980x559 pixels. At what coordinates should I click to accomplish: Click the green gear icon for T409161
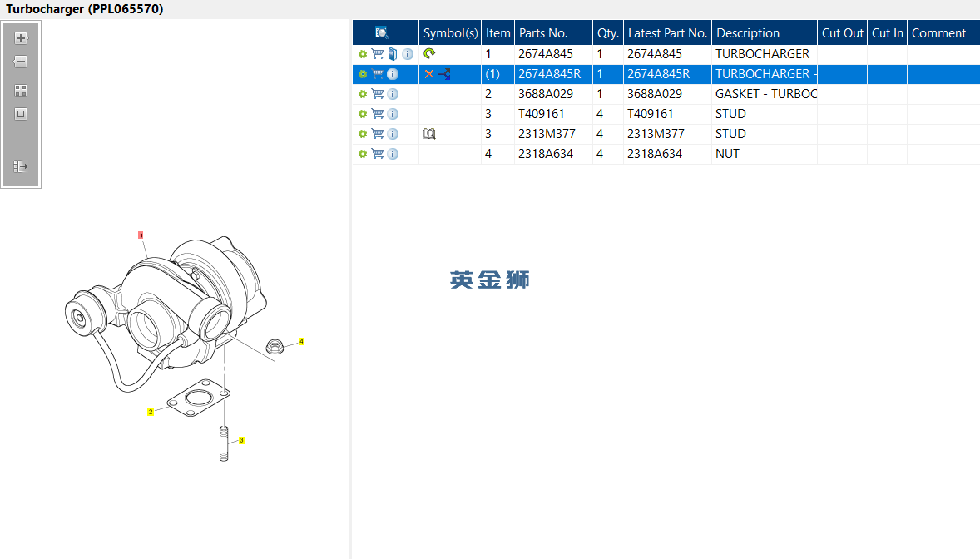tap(363, 115)
